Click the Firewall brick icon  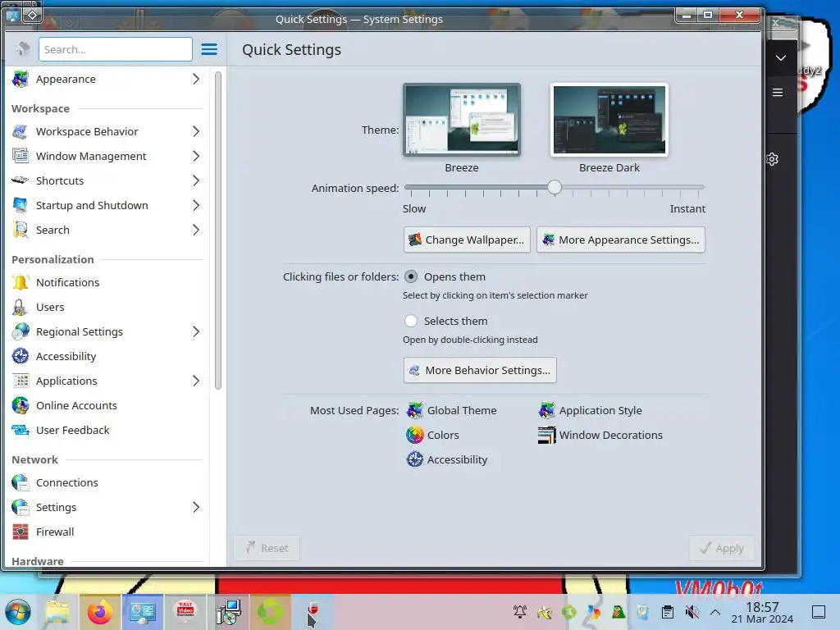21,532
